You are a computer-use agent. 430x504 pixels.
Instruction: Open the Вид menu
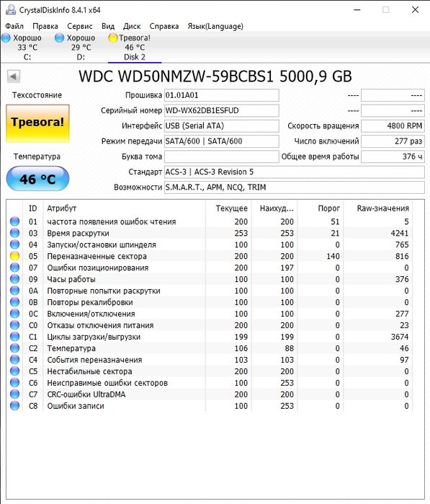click(108, 26)
